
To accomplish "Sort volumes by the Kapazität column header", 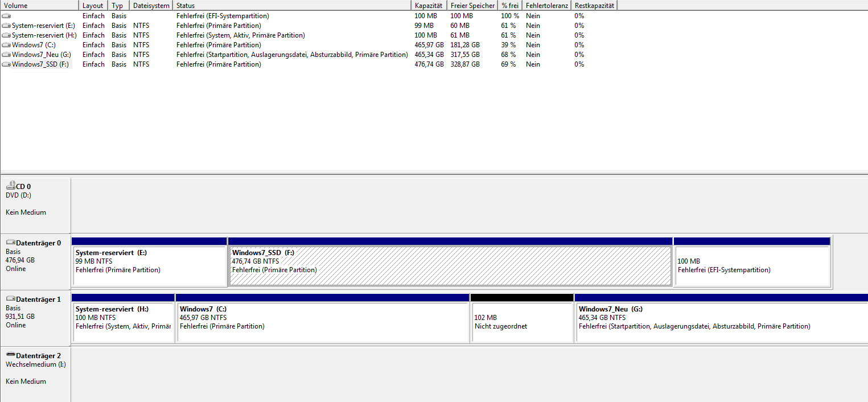I will pos(429,5).
